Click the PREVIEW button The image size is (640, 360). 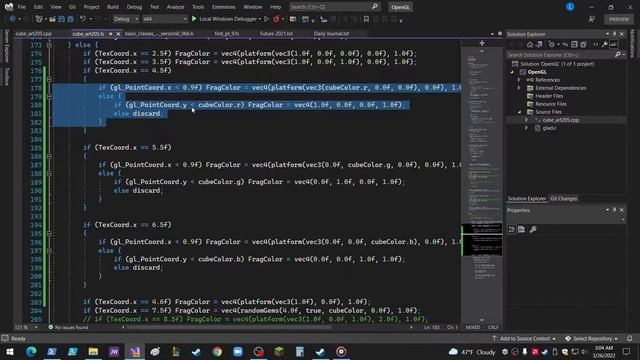point(619,19)
